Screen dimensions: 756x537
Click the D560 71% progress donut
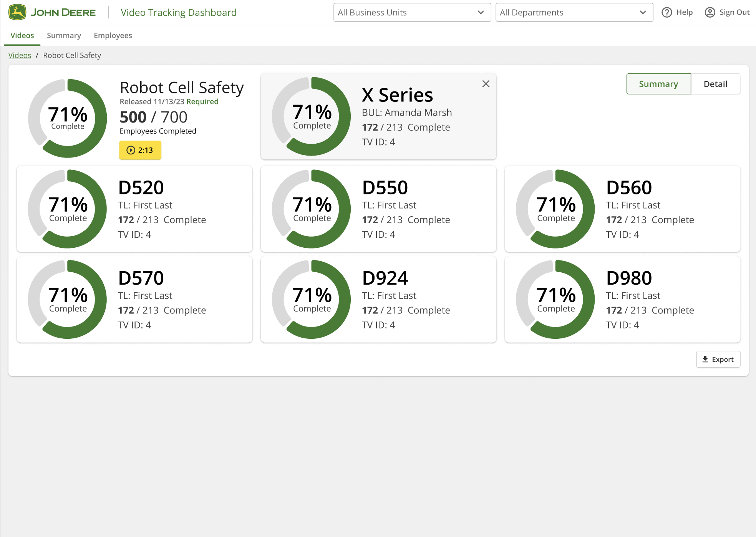pyautogui.click(x=555, y=209)
